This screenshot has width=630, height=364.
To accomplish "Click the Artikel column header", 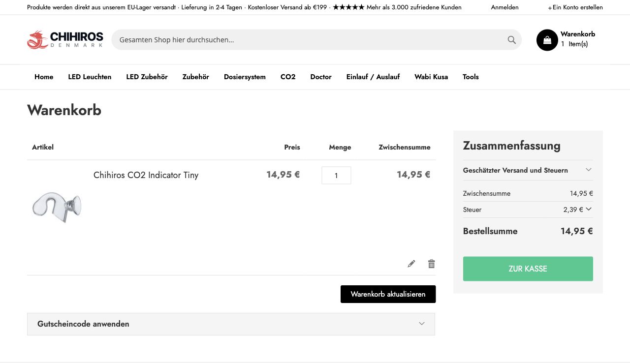I will point(43,147).
